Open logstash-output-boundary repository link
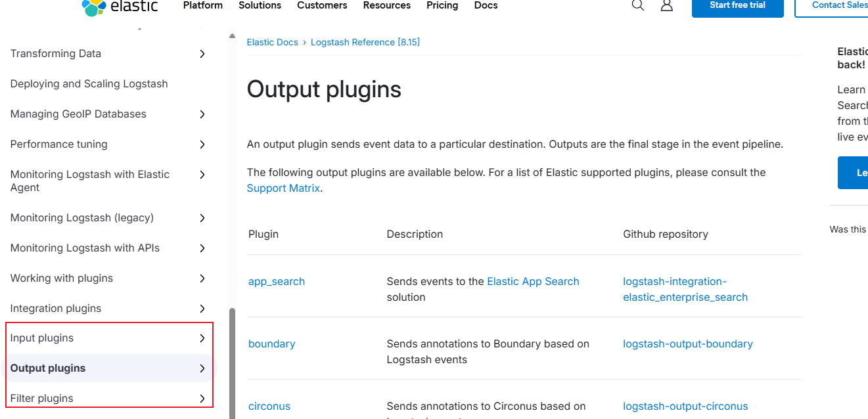The height and width of the screenshot is (419, 868). tap(687, 343)
